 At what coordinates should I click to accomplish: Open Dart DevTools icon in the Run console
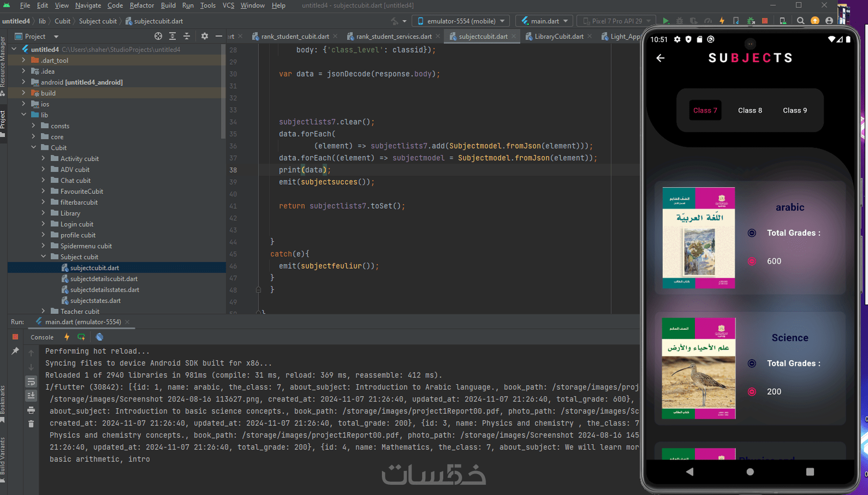click(x=100, y=337)
